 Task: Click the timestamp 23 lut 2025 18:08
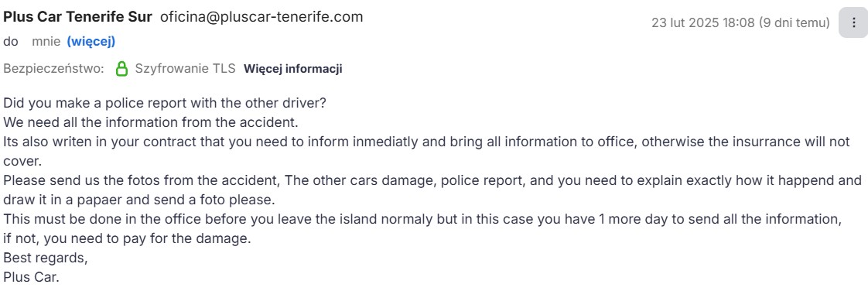[702, 22]
